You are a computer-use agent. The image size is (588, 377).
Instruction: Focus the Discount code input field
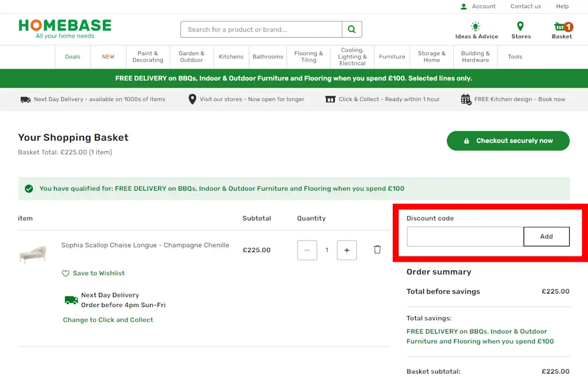(x=465, y=236)
